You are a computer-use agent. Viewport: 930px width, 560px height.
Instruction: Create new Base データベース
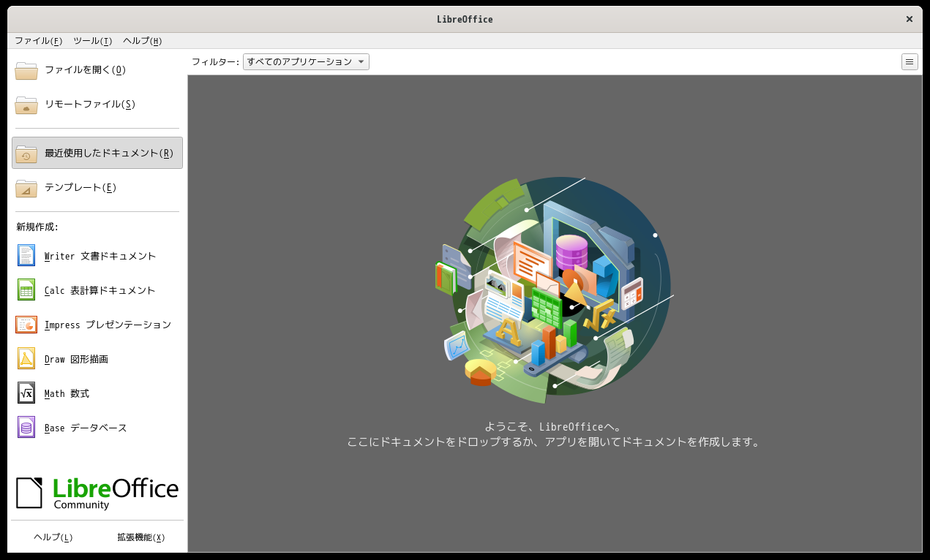pos(86,428)
